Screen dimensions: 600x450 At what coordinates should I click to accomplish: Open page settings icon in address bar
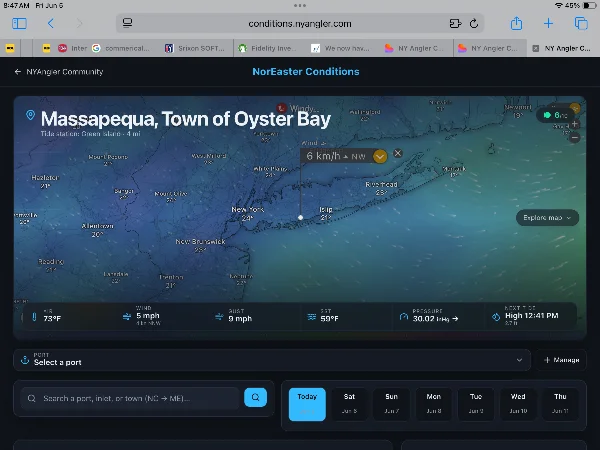pyautogui.click(x=127, y=23)
